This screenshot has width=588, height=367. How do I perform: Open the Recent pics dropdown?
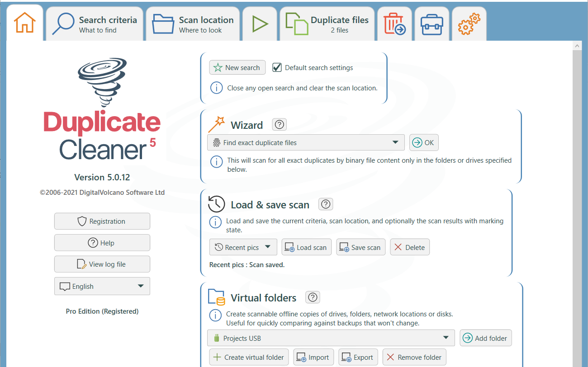click(x=243, y=247)
